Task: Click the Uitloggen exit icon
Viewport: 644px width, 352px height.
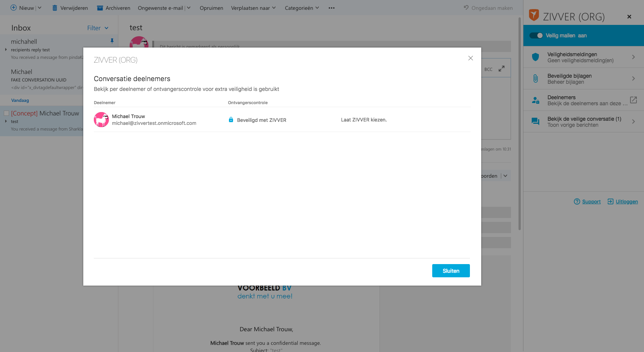Action: [610, 201]
